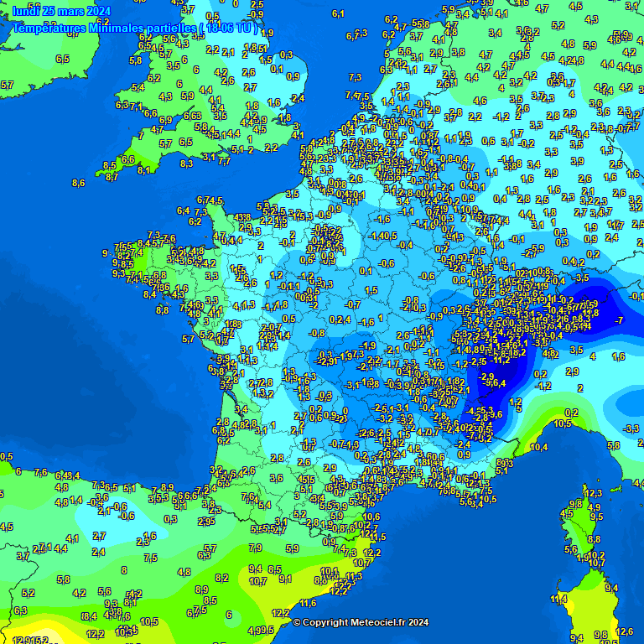
Task: Click the 5,7 value at the far-left edge near Ireland
Action: click(7, 85)
